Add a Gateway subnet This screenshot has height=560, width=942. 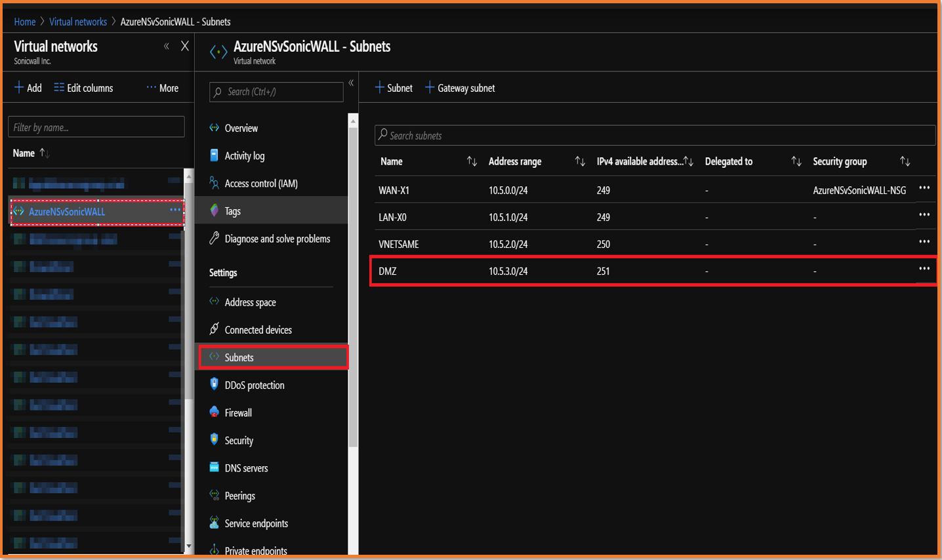point(460,88)
